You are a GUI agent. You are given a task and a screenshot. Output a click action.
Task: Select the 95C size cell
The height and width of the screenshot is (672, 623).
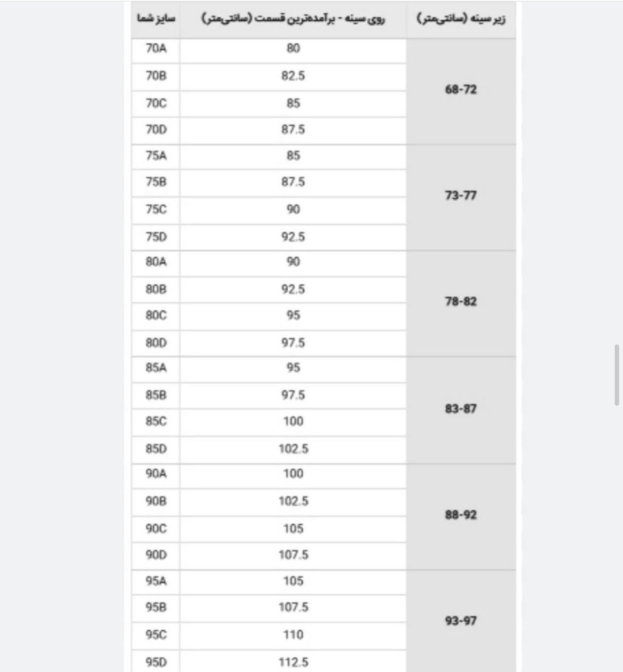click(x=156, y=635)
